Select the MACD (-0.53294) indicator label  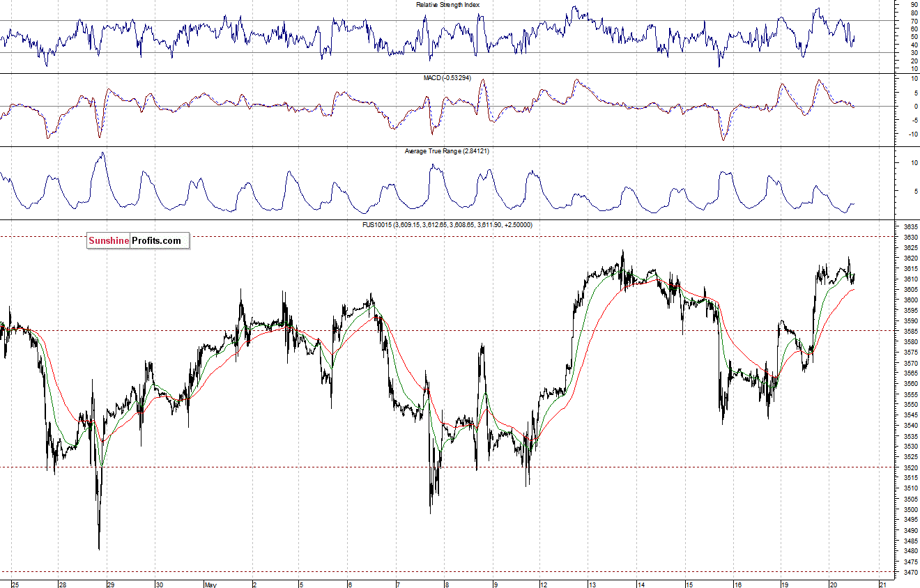[x=447, y=78]
